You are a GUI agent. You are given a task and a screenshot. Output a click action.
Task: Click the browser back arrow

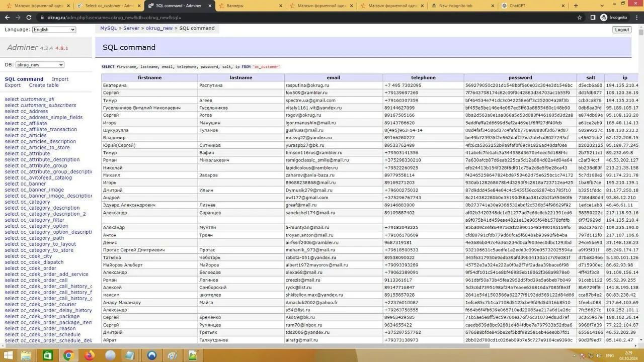6,18
